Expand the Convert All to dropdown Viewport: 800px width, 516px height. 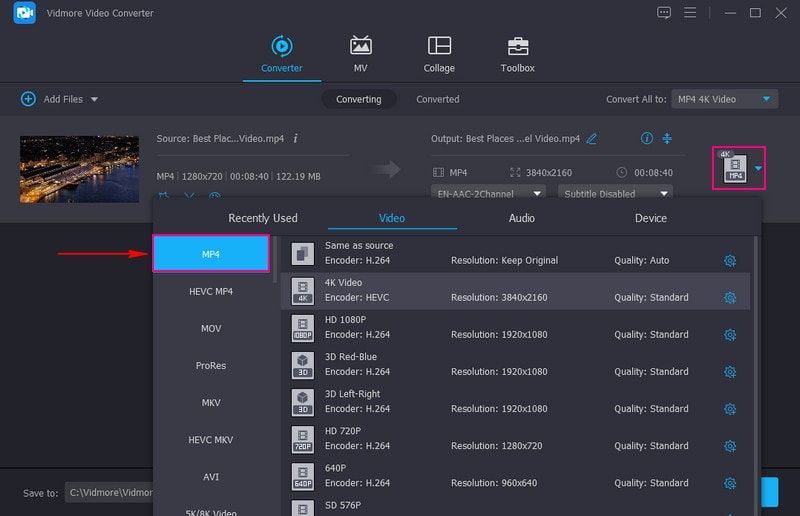click(x=725, y=99)
